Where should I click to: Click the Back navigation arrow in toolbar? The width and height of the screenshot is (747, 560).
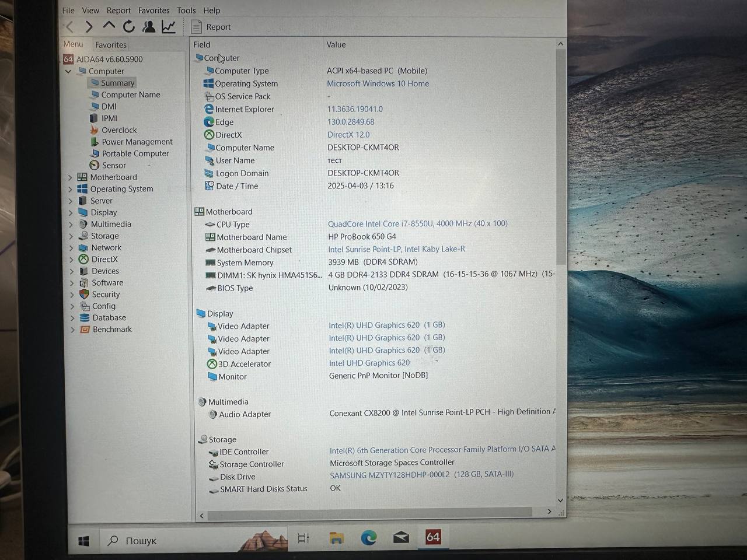70,27
